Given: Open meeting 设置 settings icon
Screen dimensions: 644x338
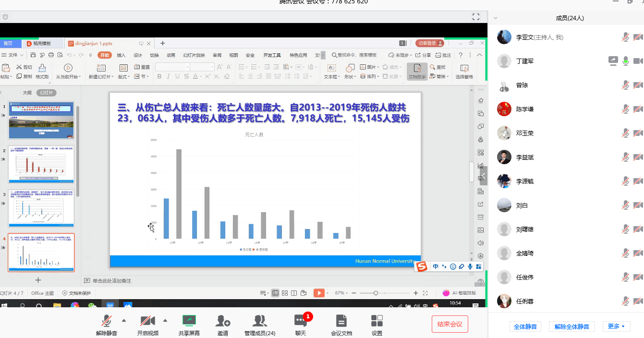Looking at the screenshot, I should click(377, 321).
